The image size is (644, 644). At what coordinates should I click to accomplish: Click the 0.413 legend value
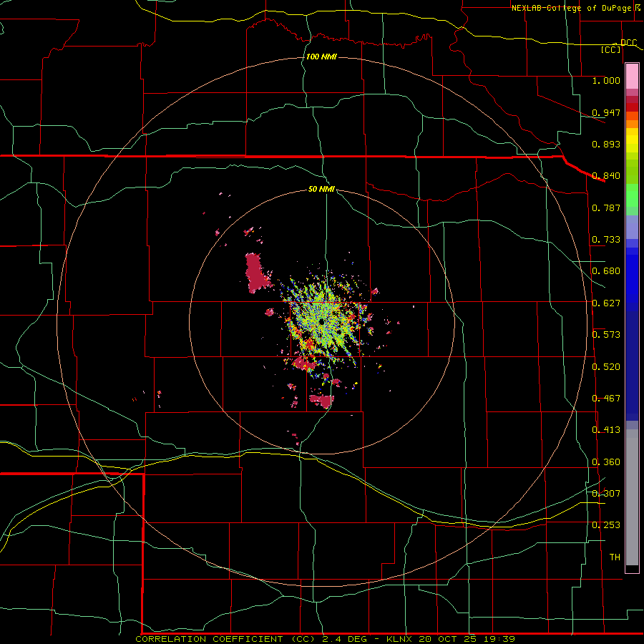click(x=606, y=430)
